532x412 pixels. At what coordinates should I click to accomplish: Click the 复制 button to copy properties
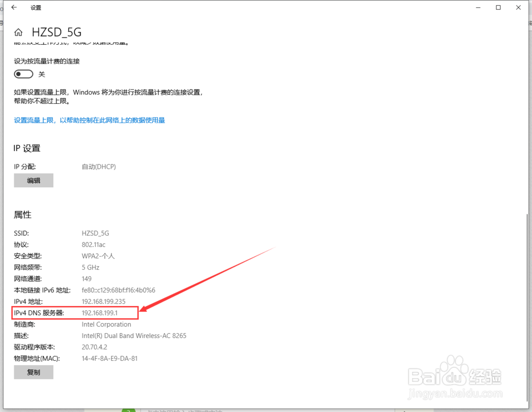pos(34,372)
